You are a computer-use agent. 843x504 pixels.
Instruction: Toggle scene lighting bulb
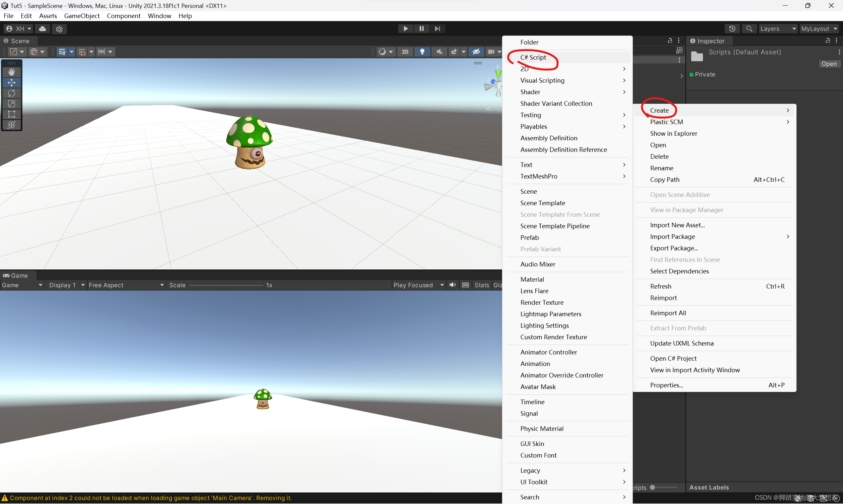(x=422, y=52)
